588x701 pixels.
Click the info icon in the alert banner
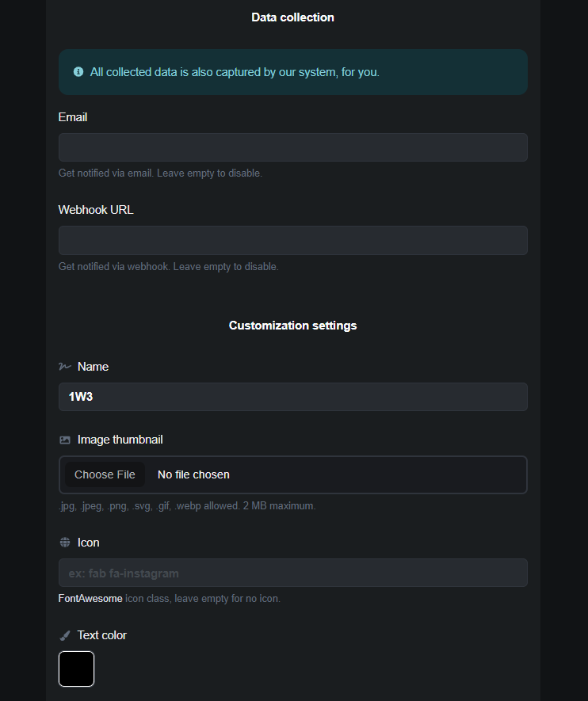pyautogui.click(x=78, y=72)
